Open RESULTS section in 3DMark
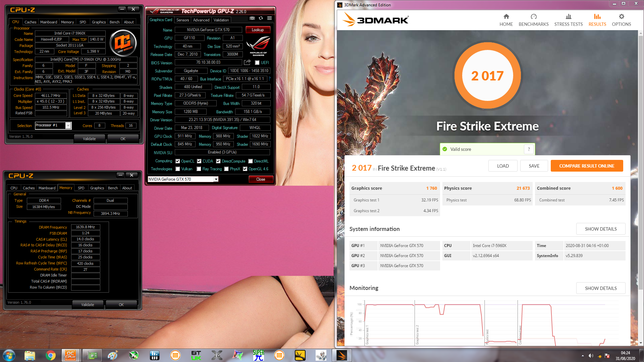644x362 pixels. point(597,20)
